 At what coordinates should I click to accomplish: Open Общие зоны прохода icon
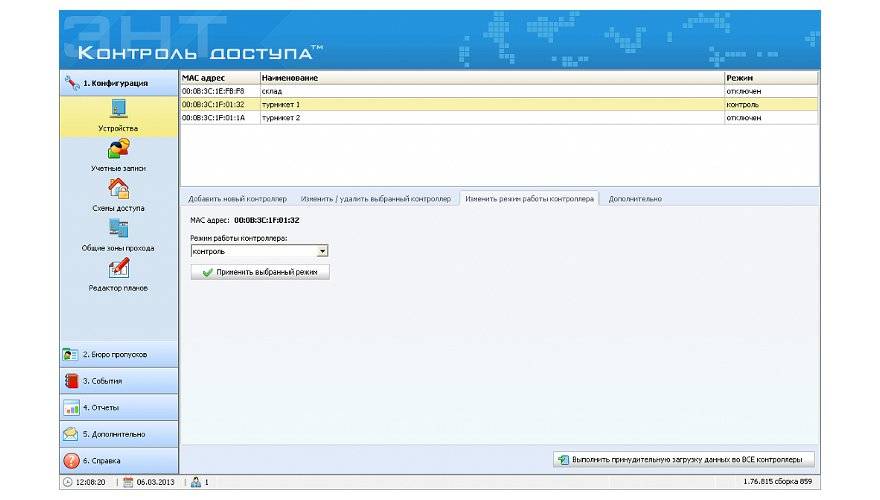[x=118, y=229]
